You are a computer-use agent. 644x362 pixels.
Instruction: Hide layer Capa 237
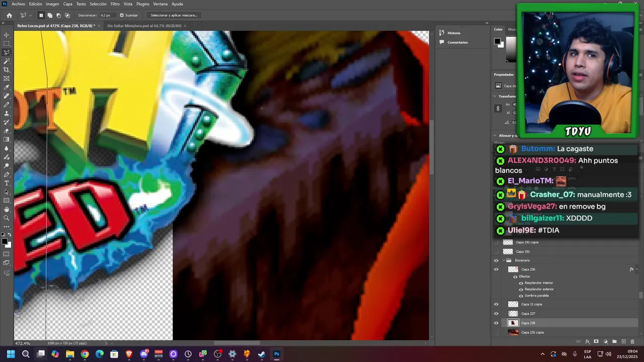[496, 314]
